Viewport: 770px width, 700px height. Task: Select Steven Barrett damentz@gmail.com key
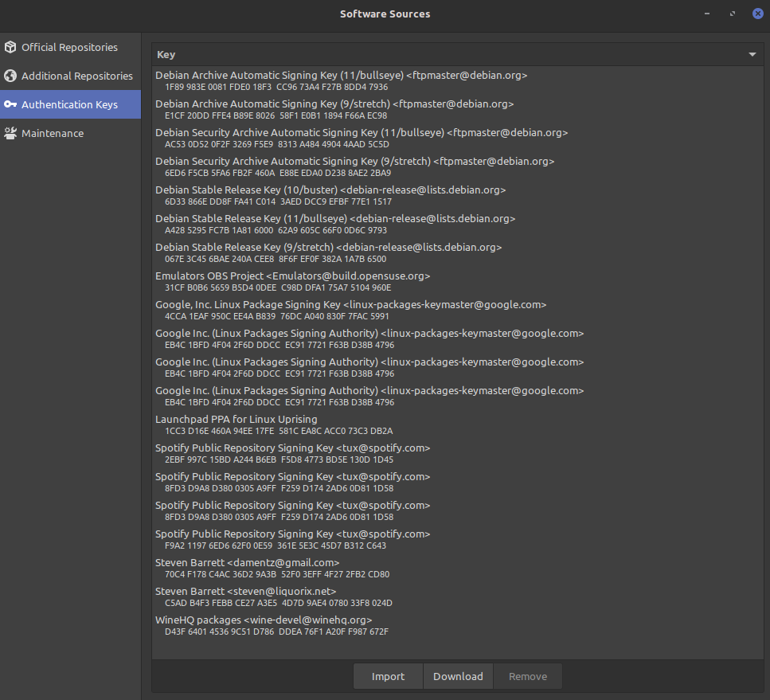click(x=457, y=568)
